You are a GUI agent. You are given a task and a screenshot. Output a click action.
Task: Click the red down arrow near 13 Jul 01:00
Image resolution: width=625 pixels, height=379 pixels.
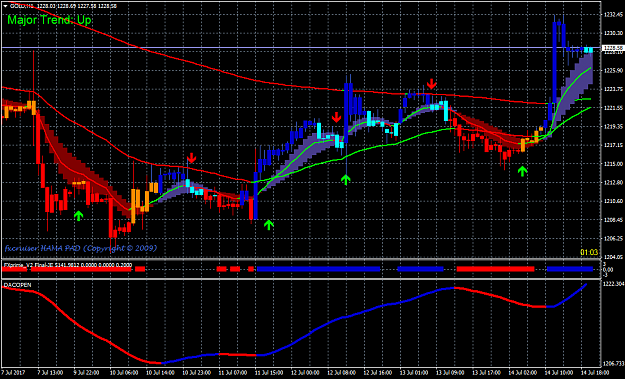432,84
